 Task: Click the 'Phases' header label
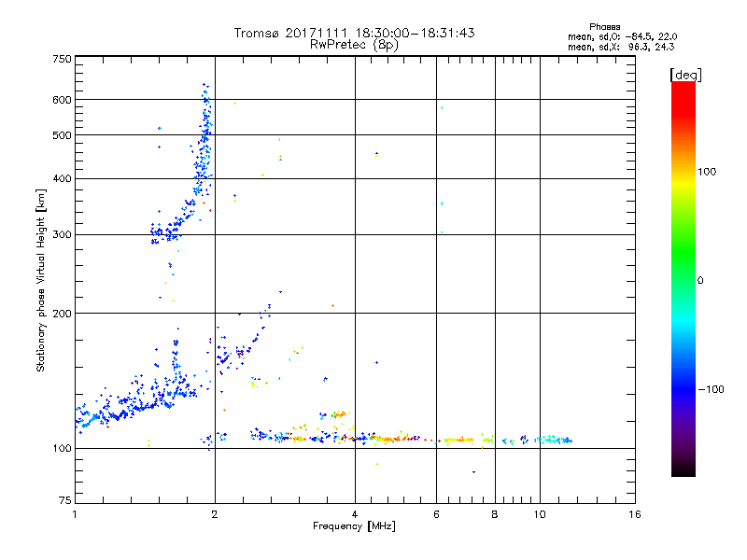(604, 27)
